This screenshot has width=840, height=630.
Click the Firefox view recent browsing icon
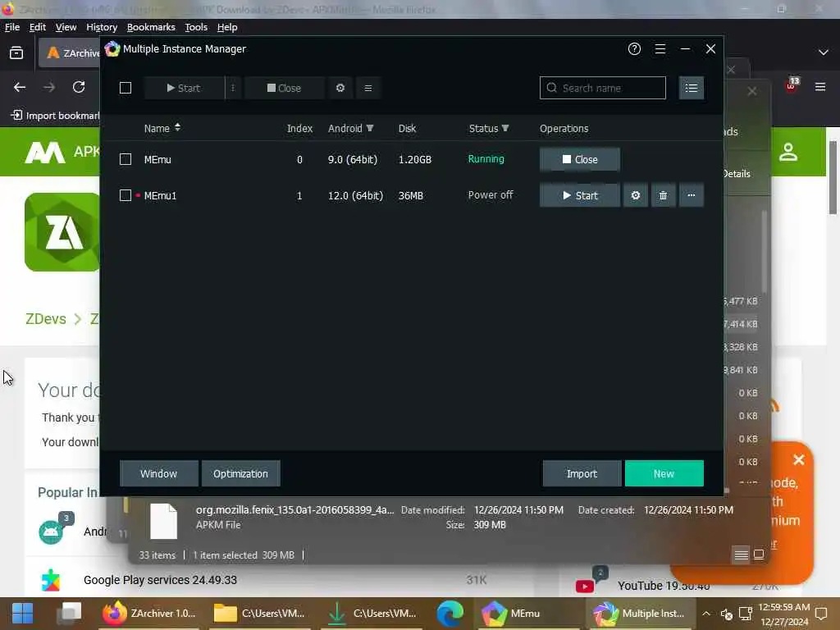[x=16, y=52]
